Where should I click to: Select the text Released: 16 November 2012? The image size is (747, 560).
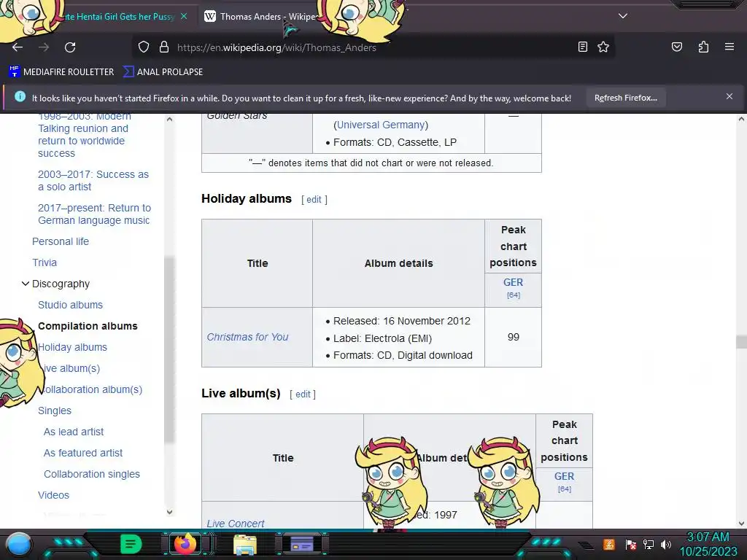click(x=402, y=321)
